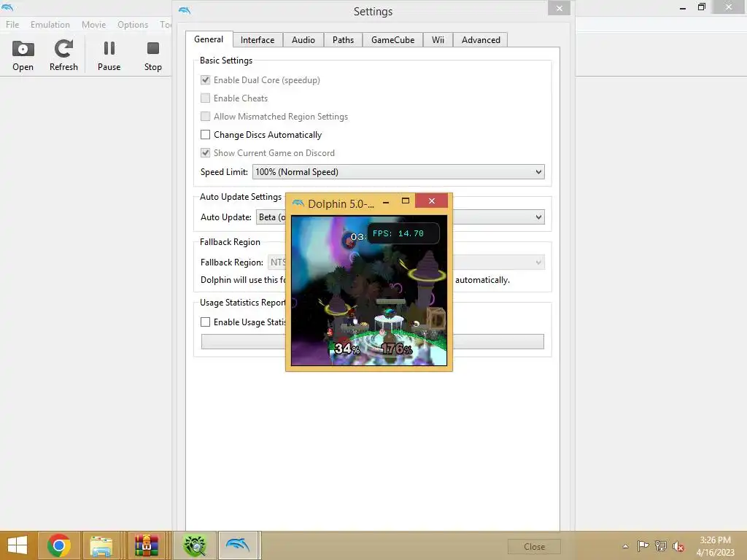This screenshot has height=560, width=747.
Task: Click Dolphin logo in main window title
Action: 7,7
